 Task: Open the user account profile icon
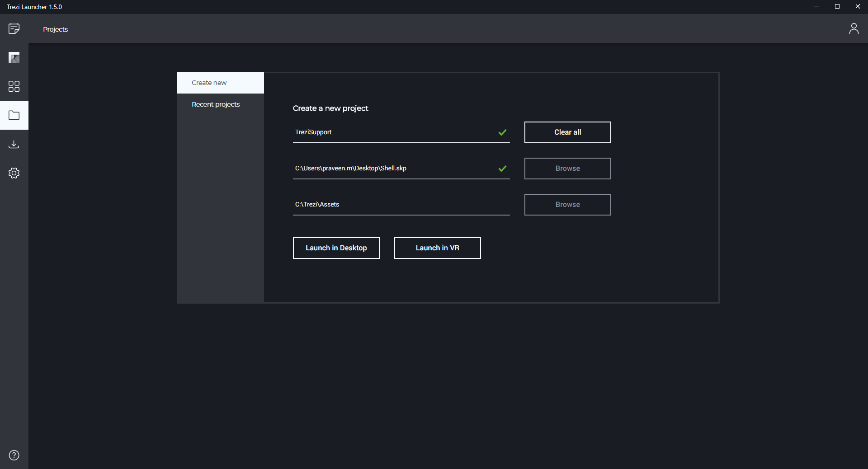(x=854, y=28)
